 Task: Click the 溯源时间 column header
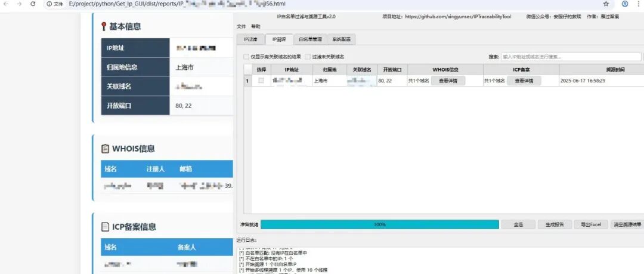pos(602,70)
